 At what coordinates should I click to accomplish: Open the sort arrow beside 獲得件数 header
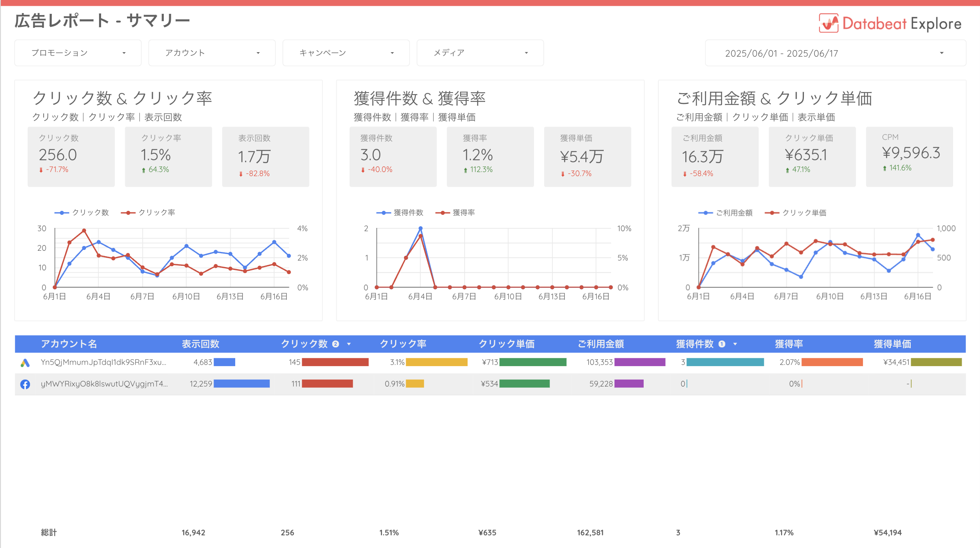735,344
